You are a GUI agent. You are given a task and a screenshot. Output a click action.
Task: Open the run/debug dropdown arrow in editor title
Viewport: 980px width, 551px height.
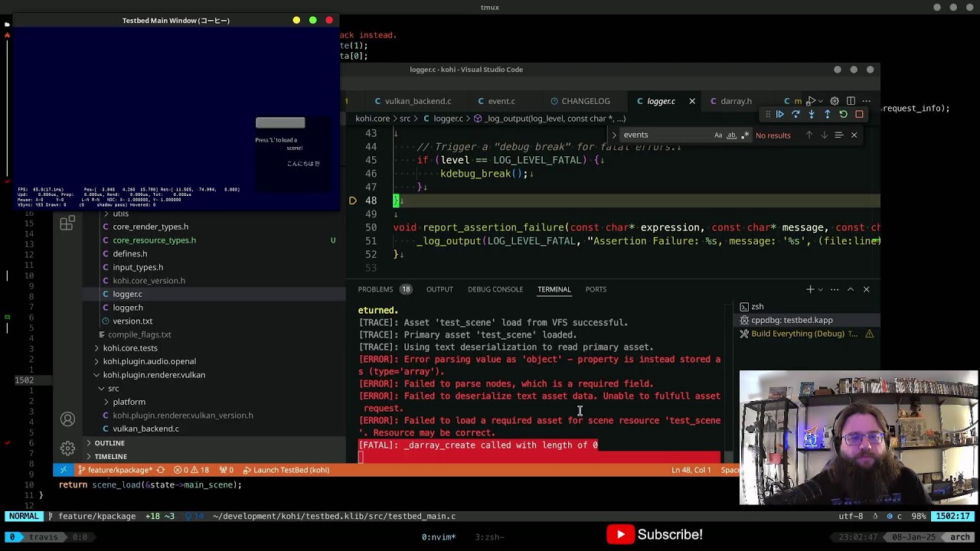click(x=821, y=102)
